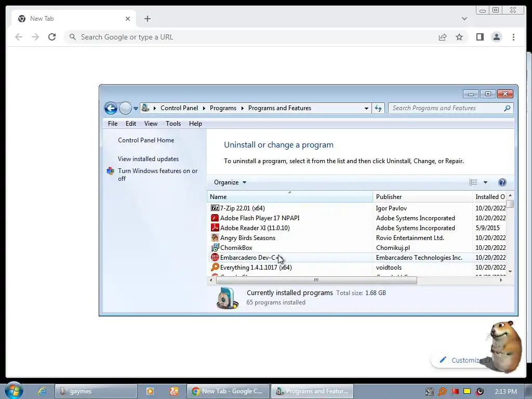Select the New Tab browser tab
532x399 pixels.
[73, 19]
